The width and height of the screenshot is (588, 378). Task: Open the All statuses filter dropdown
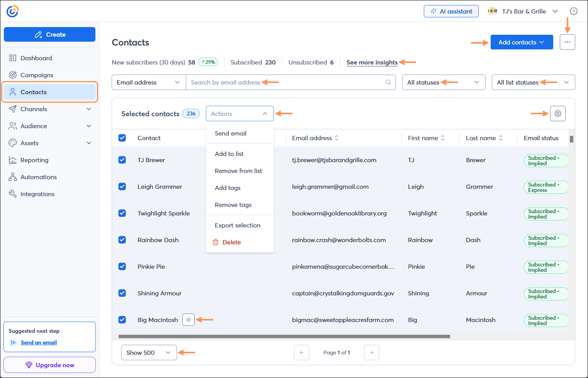[x=443, y=82]
